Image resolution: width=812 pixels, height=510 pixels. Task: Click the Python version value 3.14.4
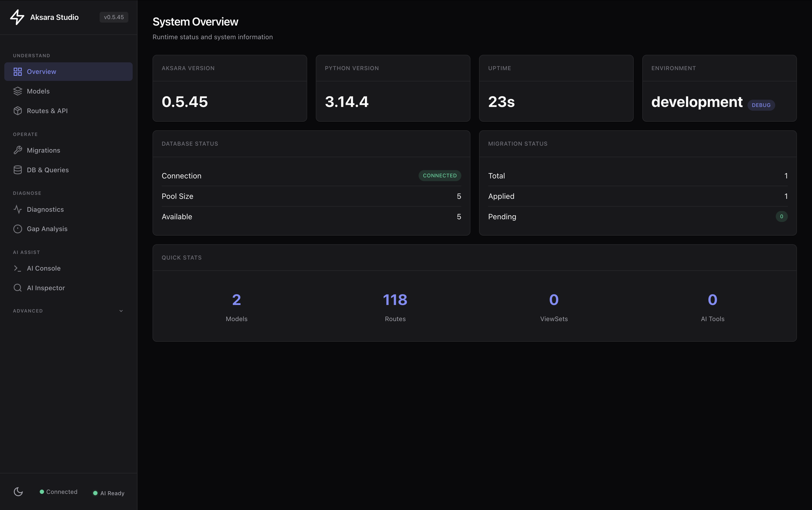click(346, 102)
